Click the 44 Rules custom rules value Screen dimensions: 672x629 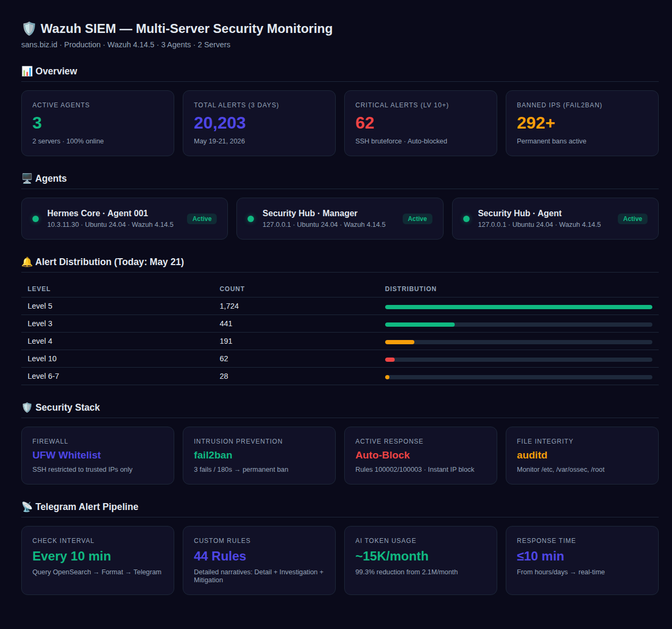(220, 556)
